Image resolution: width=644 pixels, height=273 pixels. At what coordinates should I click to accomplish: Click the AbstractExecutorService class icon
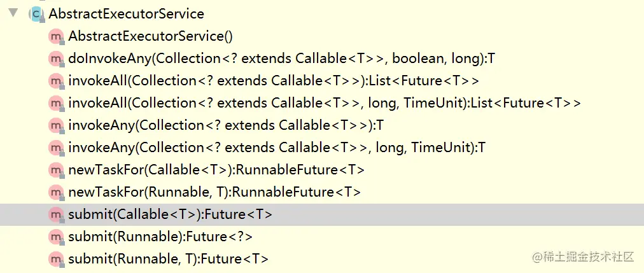[x=36, y=14]
